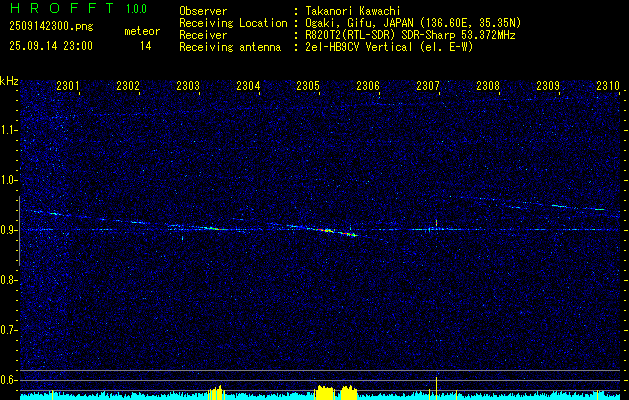Image resolution: width=629 pixels, height=400 pixels.
Task: Click the 0.9 kHz axis label
Action: (8, 230)
